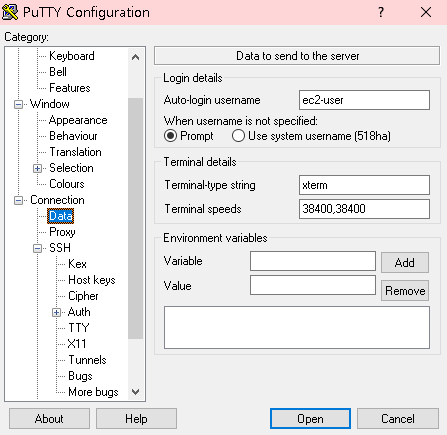Click the environment Variable field
This screenshot has width=447, height=435.
click(x=313, y=261)
